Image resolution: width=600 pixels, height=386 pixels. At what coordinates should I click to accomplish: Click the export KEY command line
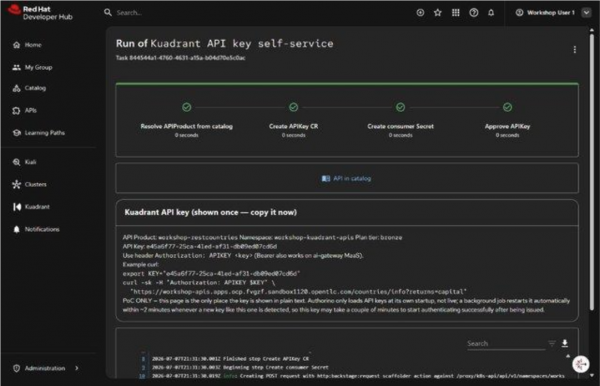point(211,274)
